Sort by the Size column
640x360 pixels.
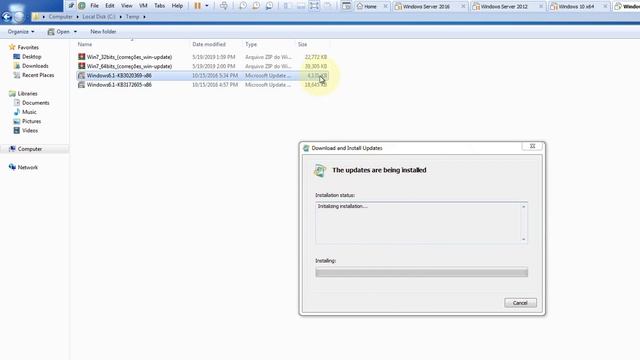coord(302,44)
